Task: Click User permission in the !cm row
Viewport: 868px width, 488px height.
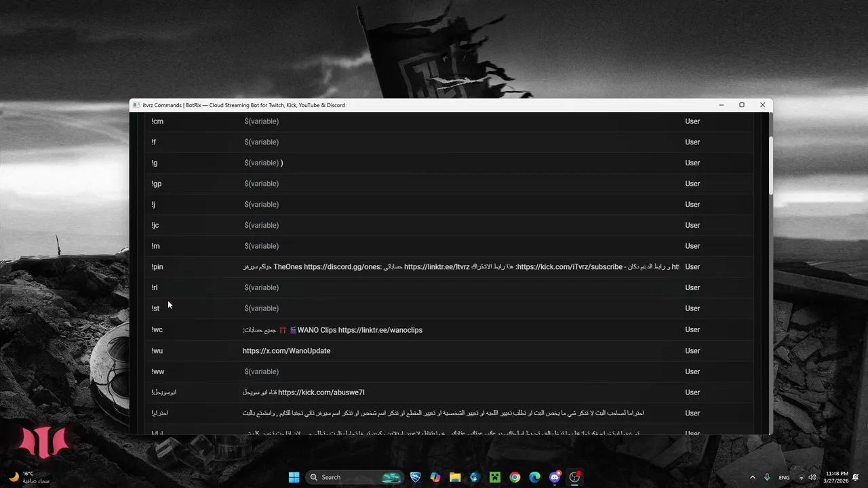Action: pyautogui.click(x=692, y=121)
